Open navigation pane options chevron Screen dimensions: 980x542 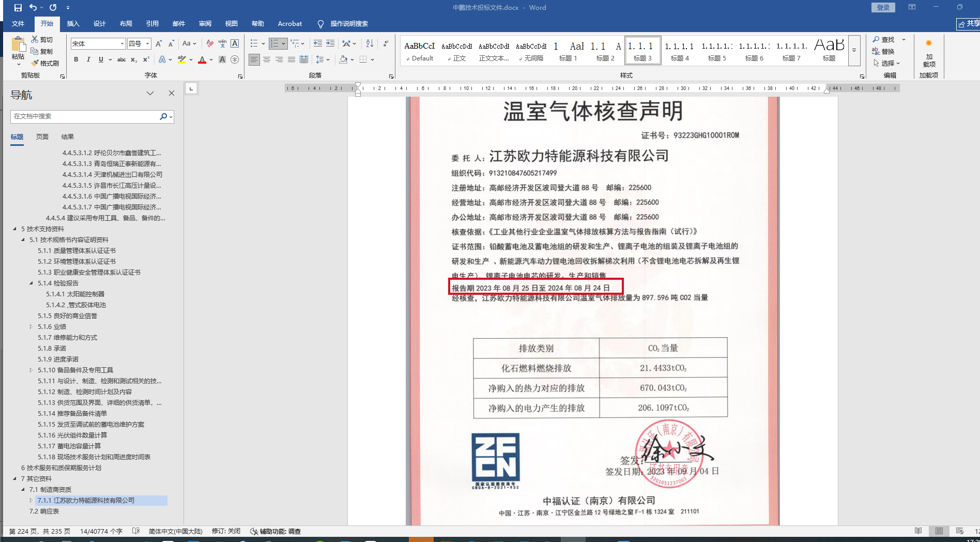point(150,93)
